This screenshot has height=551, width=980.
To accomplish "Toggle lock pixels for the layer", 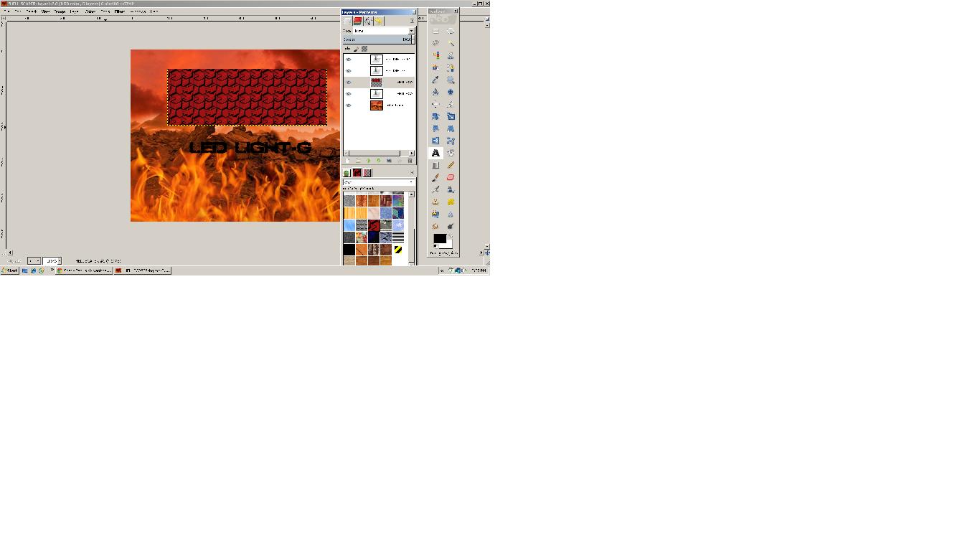I will [x=357, y=49].
